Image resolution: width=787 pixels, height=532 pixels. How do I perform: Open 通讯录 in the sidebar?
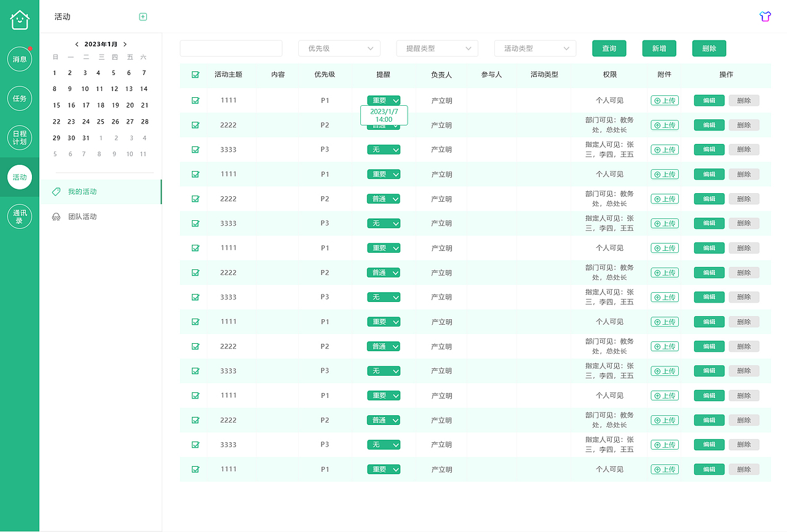20,216
